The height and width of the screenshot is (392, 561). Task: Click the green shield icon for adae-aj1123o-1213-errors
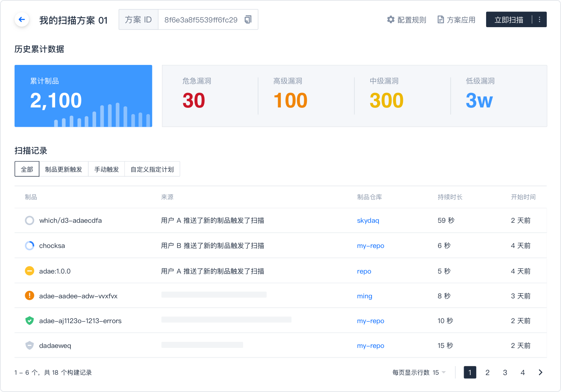pyautogui.click(x=30, y=321)
